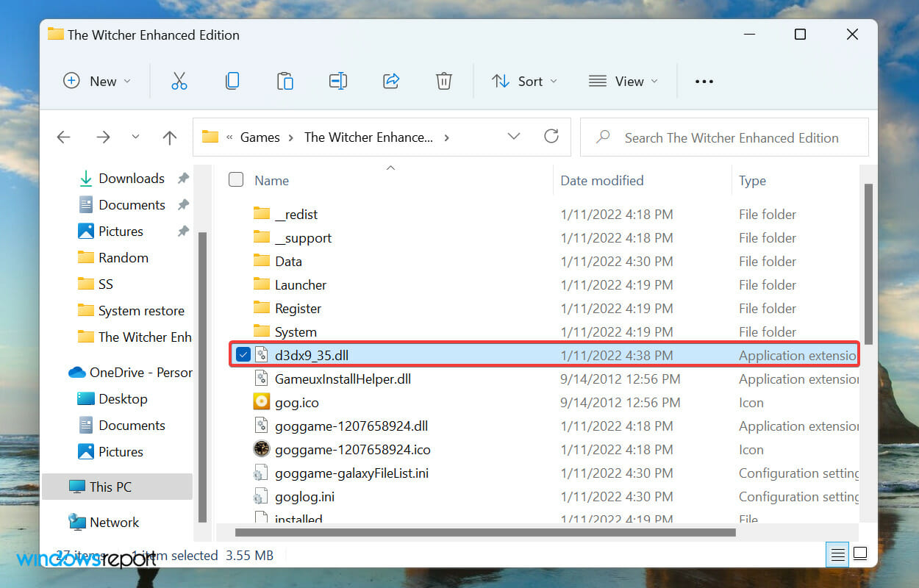
Task: Go forward with the right arrow
Action: pyautogui.click(x=104, y=137)
